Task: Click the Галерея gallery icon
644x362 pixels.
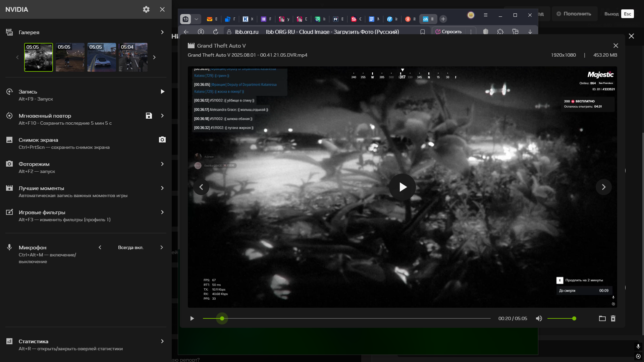Action: (9, 32)
